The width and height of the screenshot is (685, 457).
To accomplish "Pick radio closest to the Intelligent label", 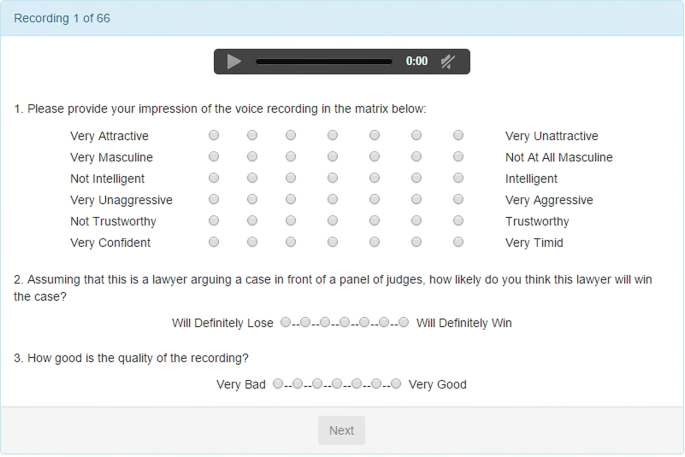I will click(x=458, y=178).
